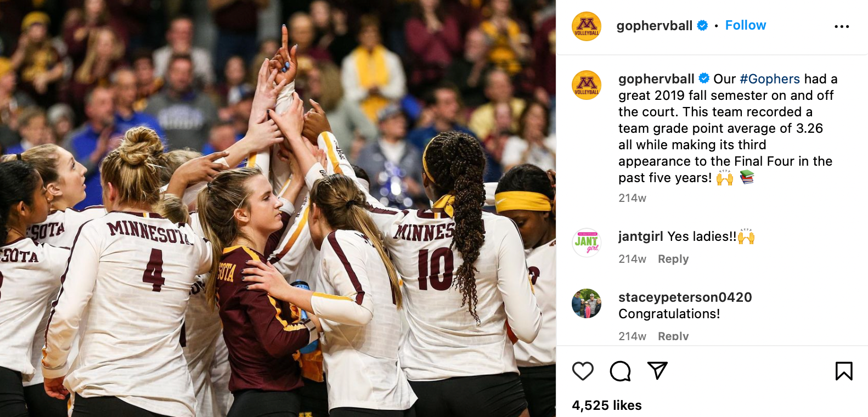868x417 pixels.
Task: Open jantgirl's profile picture
Action: click(587, 243)
